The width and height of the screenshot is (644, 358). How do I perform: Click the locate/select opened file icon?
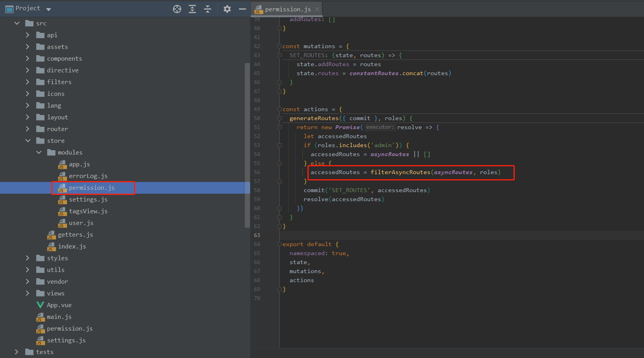tap(177, 9)
